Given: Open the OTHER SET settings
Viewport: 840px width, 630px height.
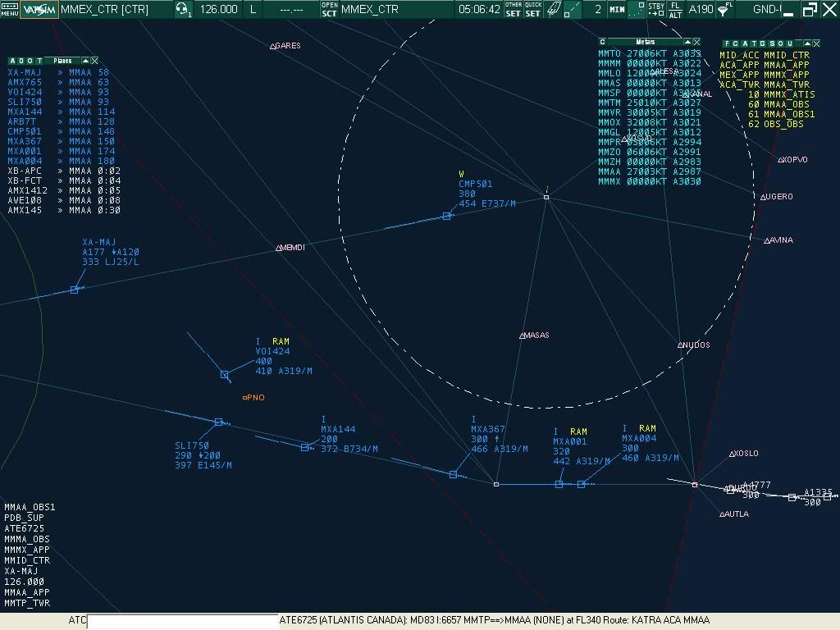Looking at the screenshot, I should 514,10.
